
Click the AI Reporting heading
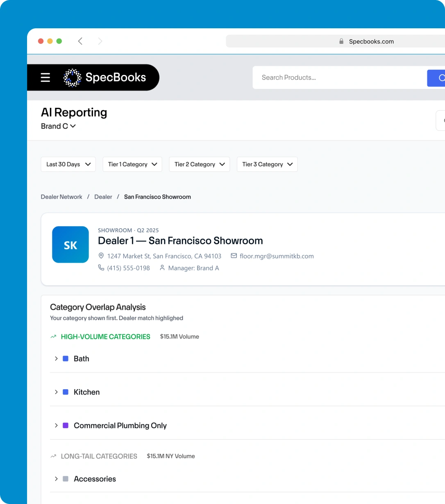(x=74, y=112)
